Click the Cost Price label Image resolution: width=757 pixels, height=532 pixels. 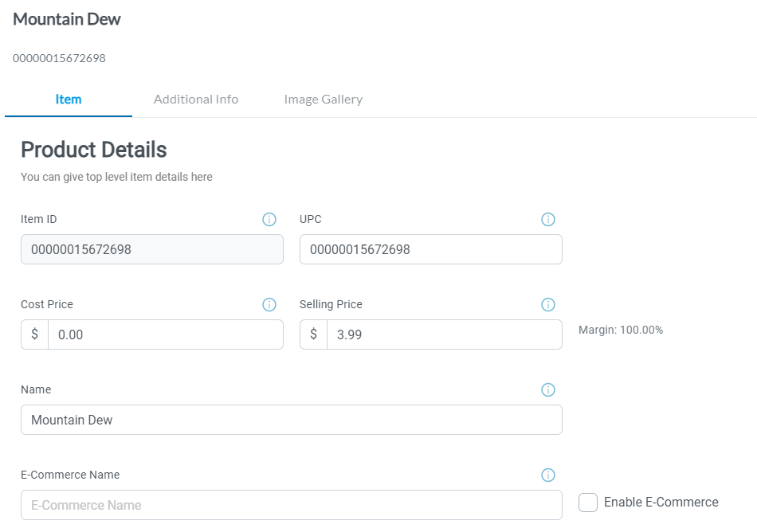pyautogui.click(x=47, y=304)
